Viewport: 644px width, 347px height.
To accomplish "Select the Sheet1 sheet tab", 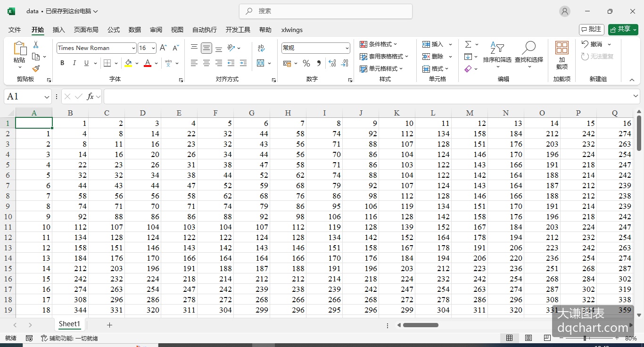I will (70, 324).
